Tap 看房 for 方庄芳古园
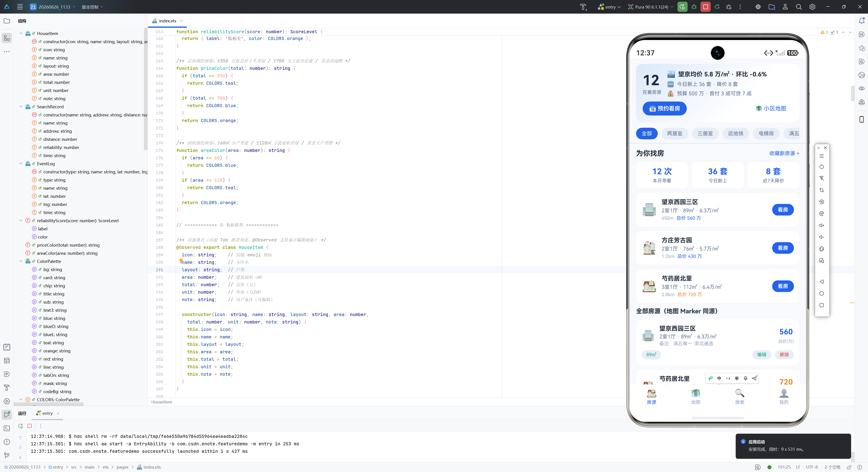This screenshot has height=472, width=868. (x=783, y=248)
